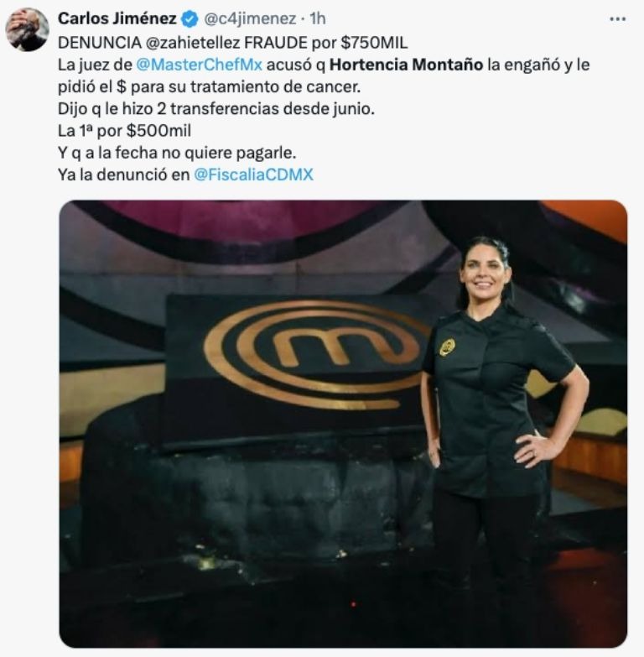The image size is (644, 657).
Task: Click the 'La 1ª por $500mil' line
Action: point(124,131)
